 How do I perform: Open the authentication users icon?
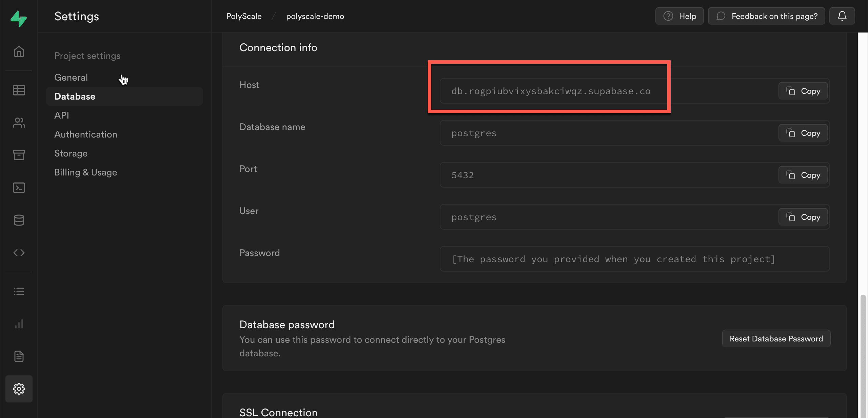click(19, 123)
